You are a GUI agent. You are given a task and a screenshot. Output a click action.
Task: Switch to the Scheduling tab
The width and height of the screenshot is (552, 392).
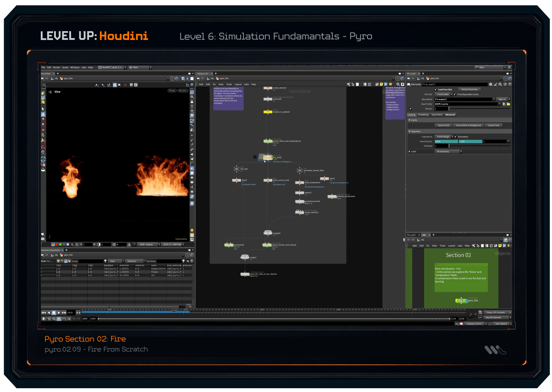pyautogui.click(x=423, y=115)
